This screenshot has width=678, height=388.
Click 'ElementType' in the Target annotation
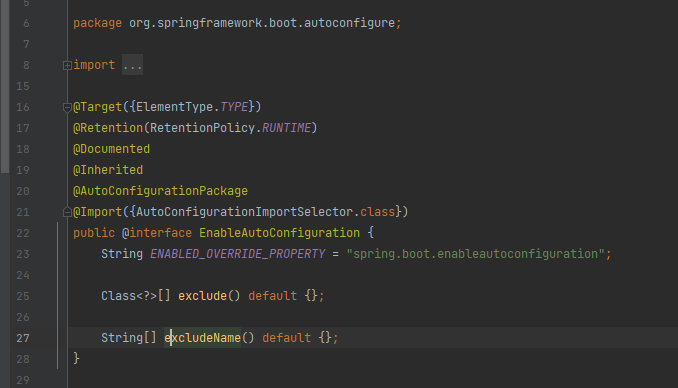[x=174, y=107]
